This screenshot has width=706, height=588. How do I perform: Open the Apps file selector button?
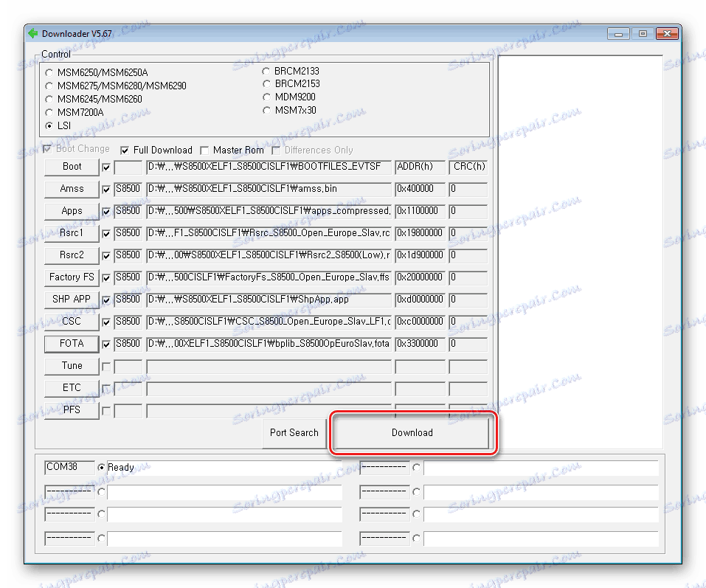(72, 211)
